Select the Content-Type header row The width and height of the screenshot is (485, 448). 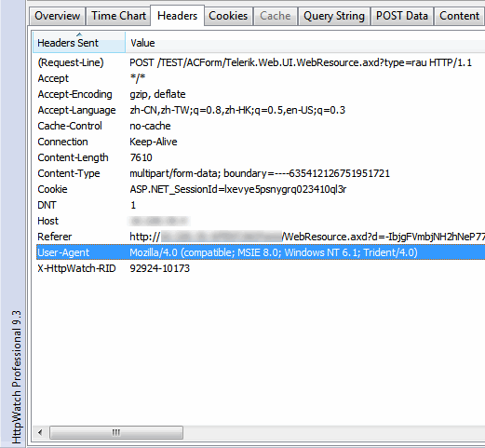[261, 173]
